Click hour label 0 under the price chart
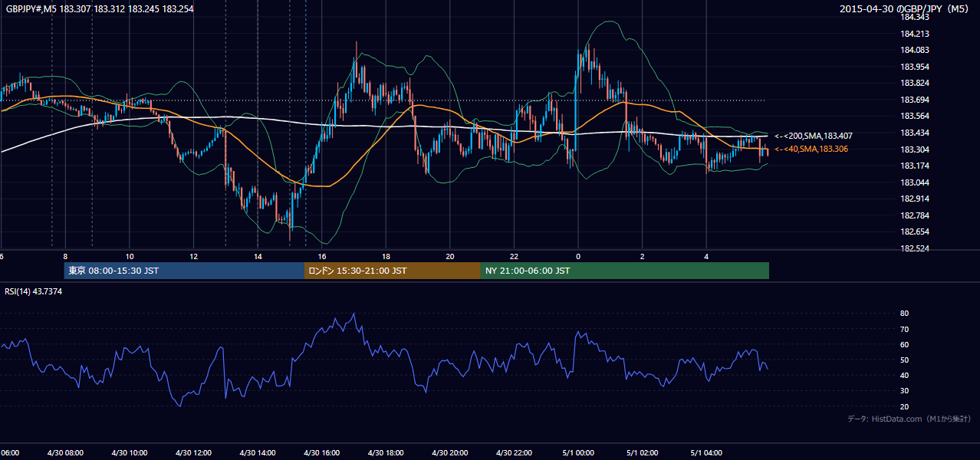980x460 pixels. (x=578, y=256)
